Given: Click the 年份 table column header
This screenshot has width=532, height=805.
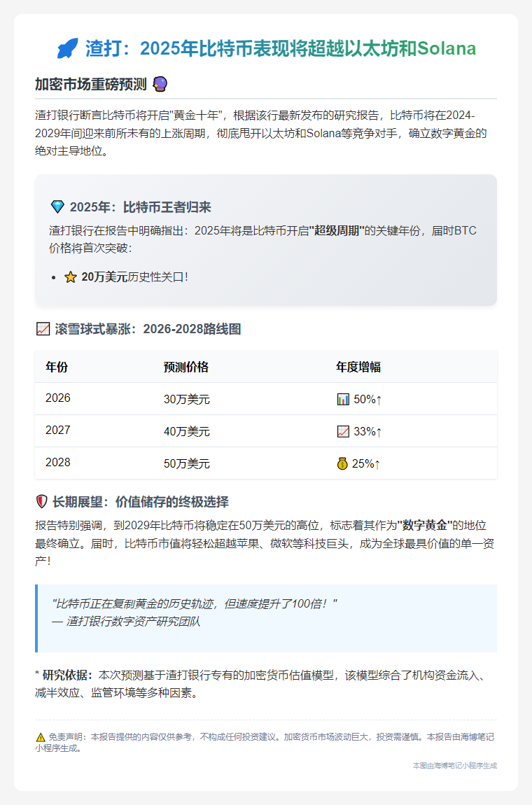Looking at the screenshot, I should coord(57,367).
